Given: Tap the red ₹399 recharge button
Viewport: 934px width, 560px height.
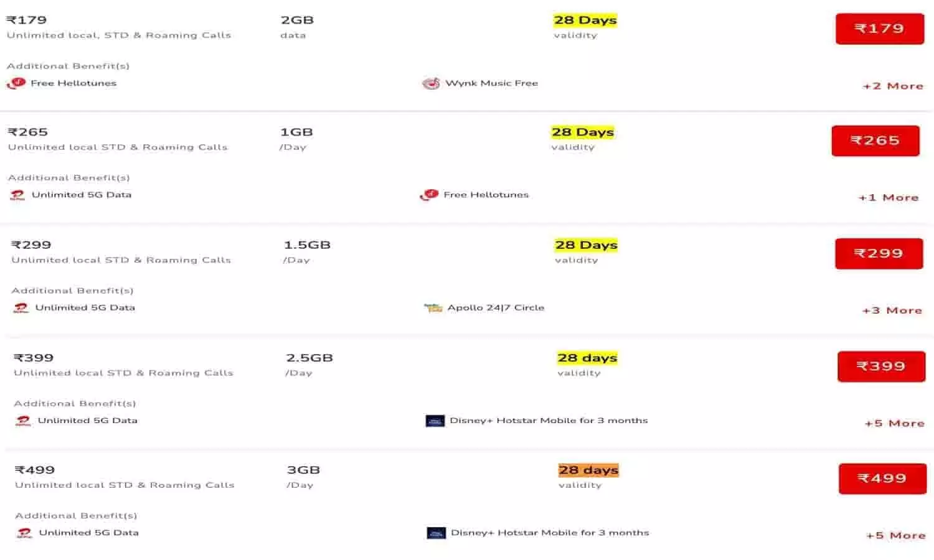Looking at the screenshot, I should pos(881,366).
